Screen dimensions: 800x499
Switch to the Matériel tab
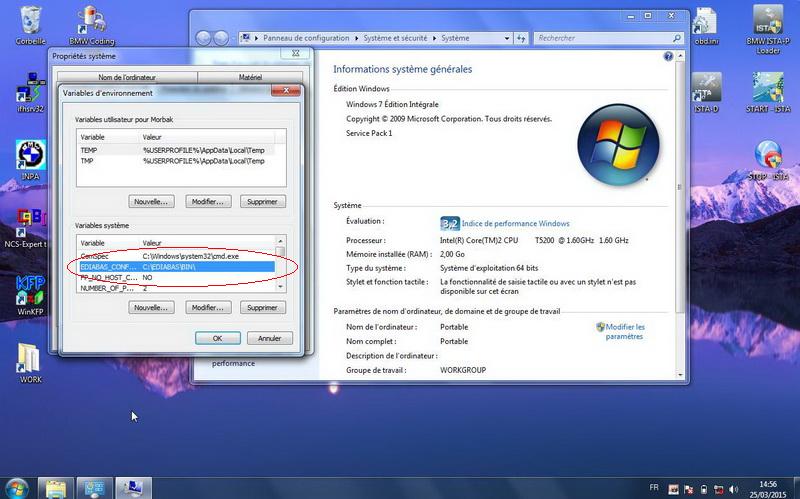click(250, 77)
